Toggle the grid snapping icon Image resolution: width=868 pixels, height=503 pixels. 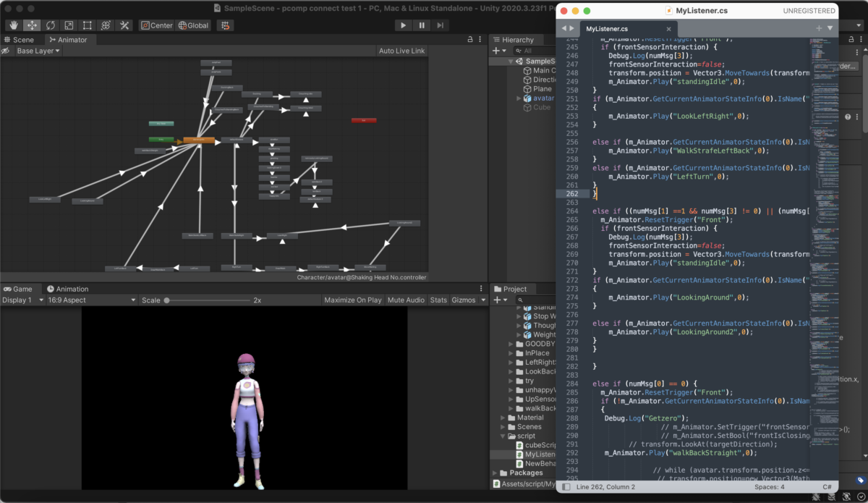coord(225,25)
